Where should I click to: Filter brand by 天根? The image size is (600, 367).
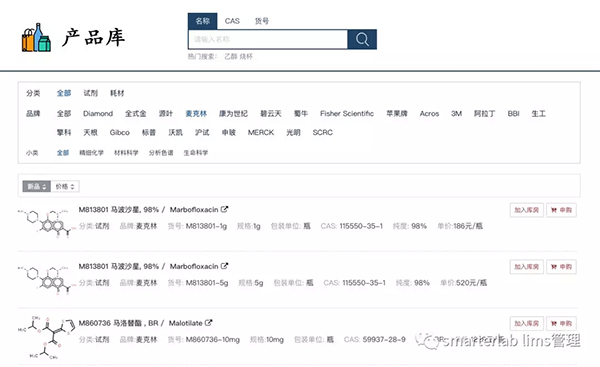[90, 132]
